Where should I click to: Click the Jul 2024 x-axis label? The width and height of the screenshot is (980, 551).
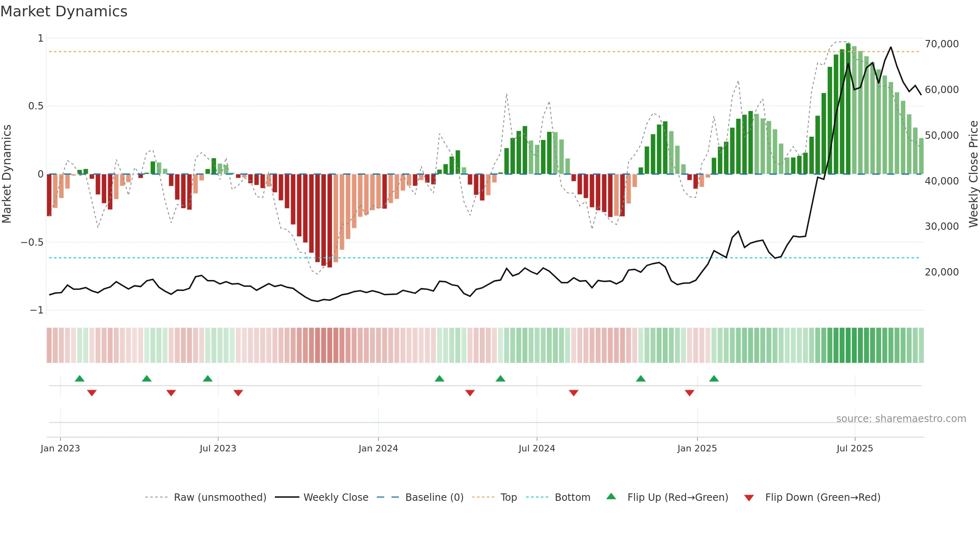pos(537,448)
